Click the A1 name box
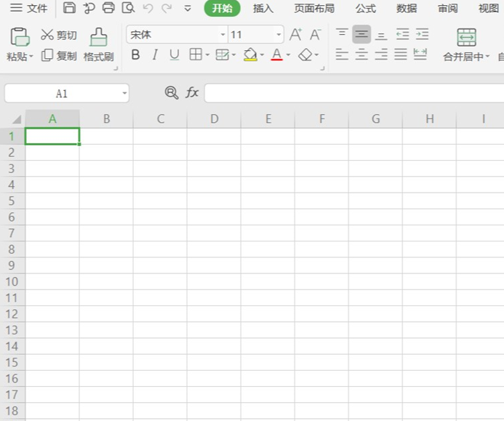Screen dimensions: 504x421 point(61,94)
